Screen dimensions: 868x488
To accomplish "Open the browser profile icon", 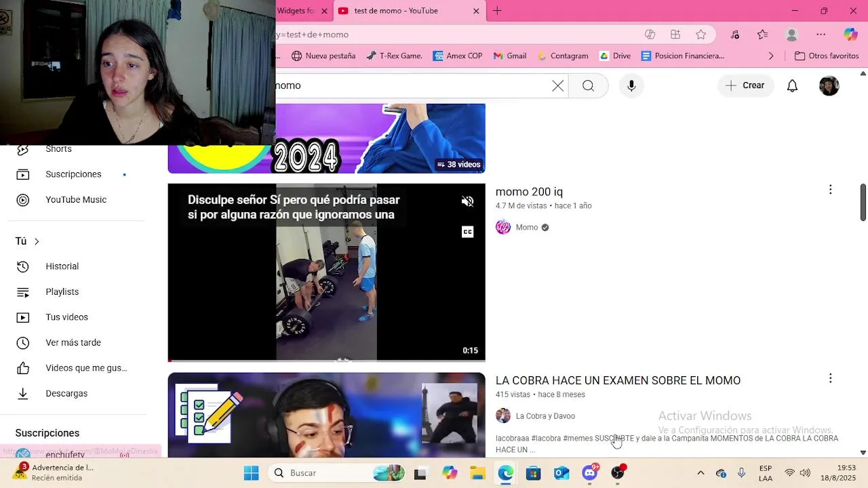I will 791,35.
